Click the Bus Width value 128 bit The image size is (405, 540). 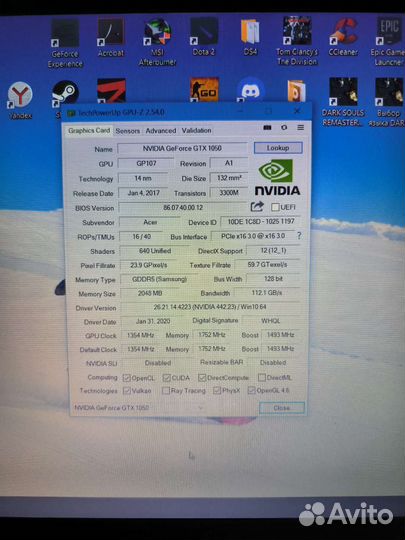point(273,279)
